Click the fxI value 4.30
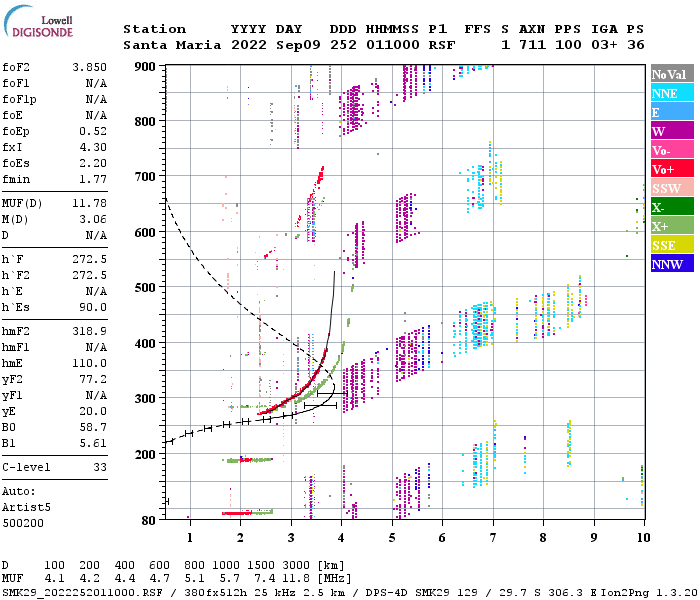Screen dimensions: 700x600 pos(93,147)
